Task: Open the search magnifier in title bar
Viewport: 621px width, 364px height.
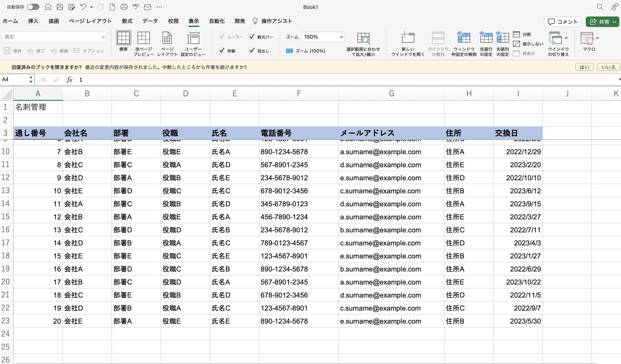Action: click(x=600, y=7)
